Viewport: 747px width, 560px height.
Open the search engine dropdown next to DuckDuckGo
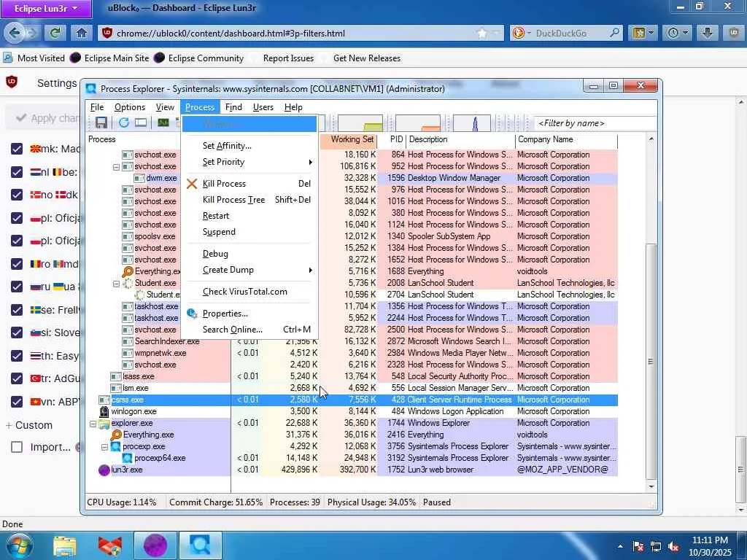(530, 33)
